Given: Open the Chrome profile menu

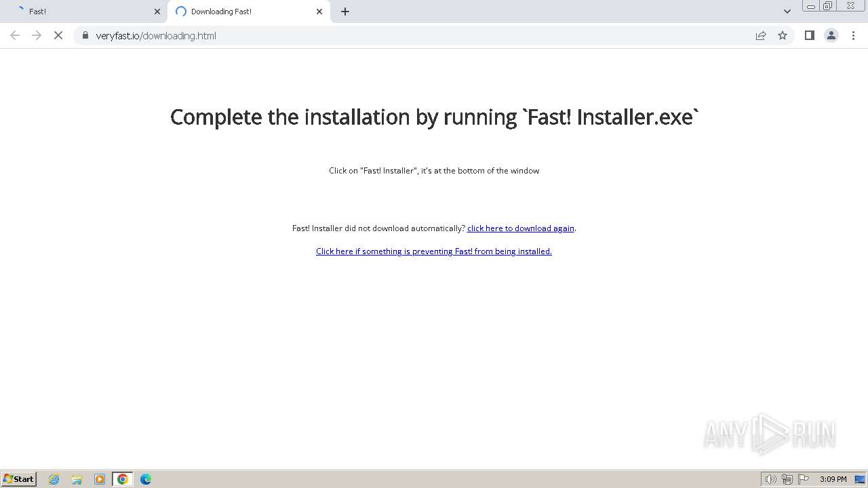Looking at the screenshot, I should (x=831, y=35).
